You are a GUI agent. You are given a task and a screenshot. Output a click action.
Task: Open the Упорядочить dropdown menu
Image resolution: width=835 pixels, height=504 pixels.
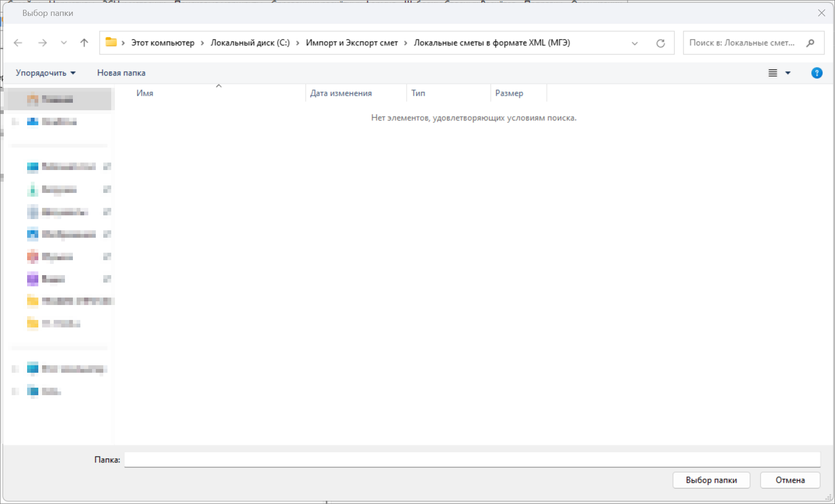45,73
